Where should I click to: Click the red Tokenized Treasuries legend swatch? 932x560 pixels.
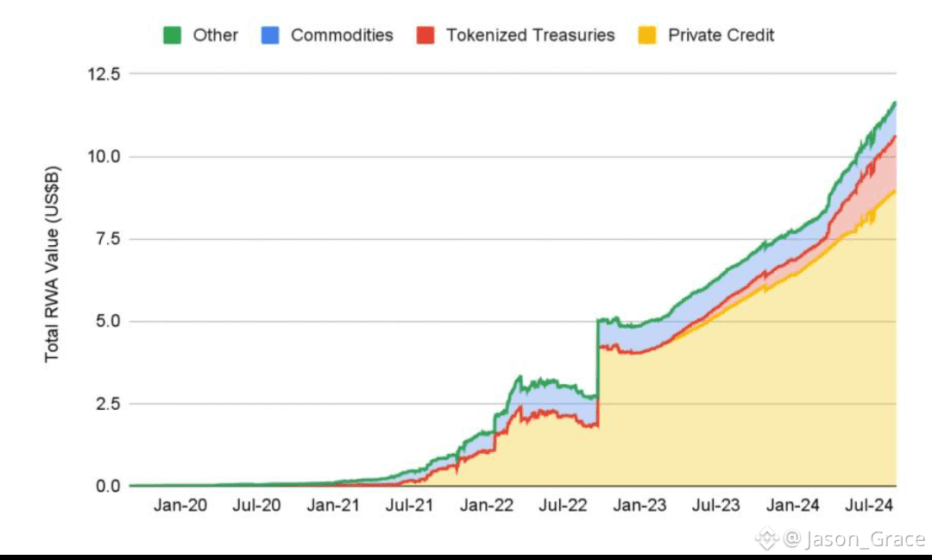point(425,35)
